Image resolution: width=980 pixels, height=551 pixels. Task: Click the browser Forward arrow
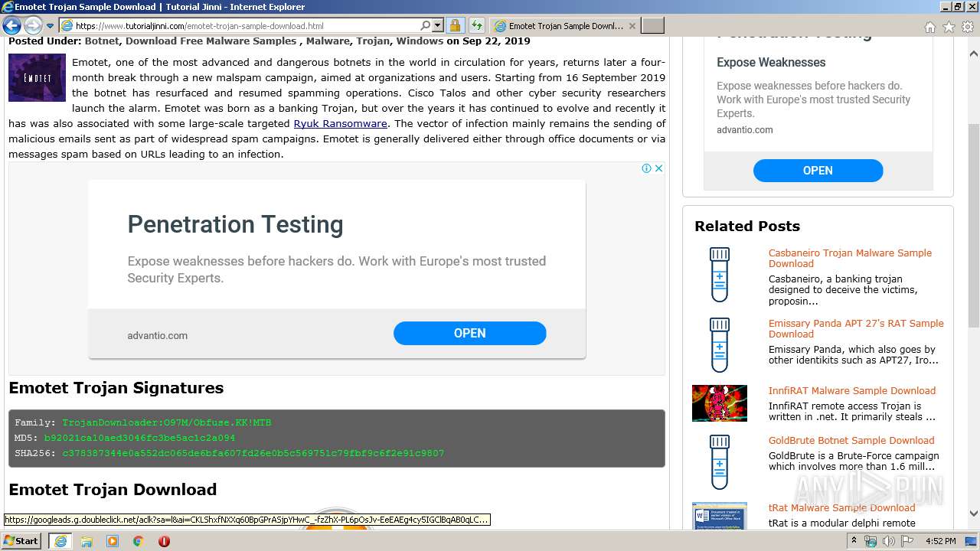pyautogui.click(x=33, y=25)
